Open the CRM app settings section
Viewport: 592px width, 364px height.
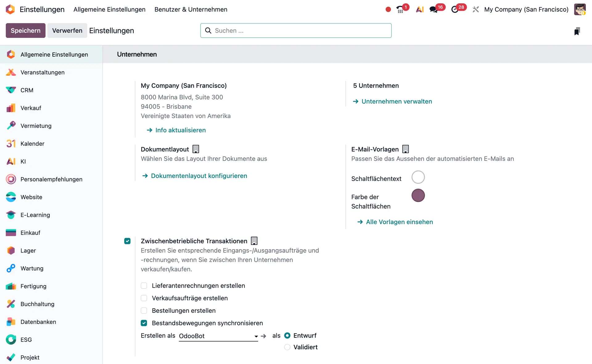pos(27,90)
